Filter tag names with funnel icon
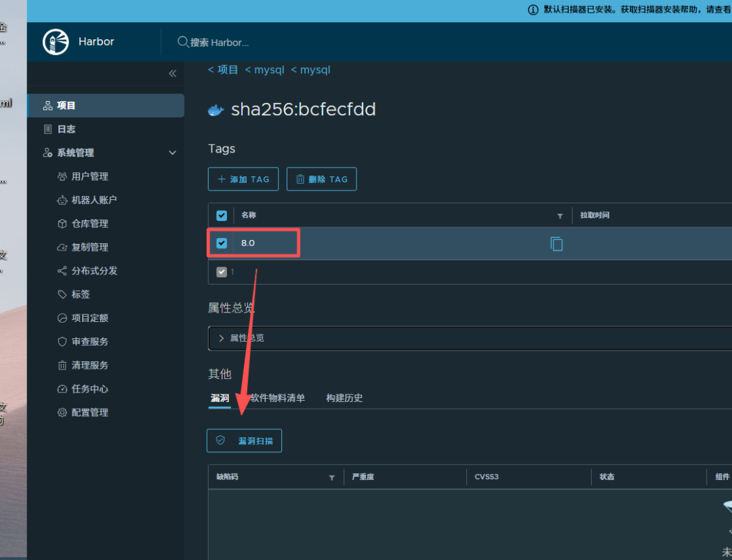732x560 pixels. coord(560,216)
